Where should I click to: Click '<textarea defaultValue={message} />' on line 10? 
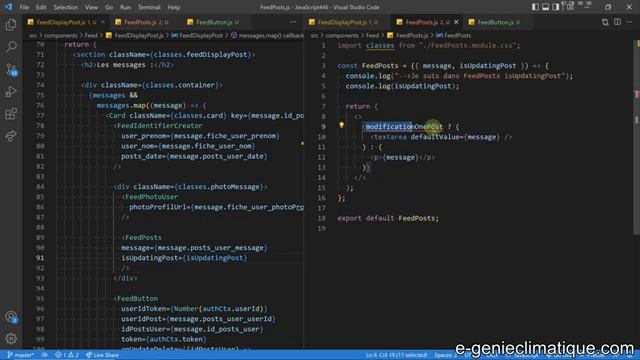tap(441, 137)
